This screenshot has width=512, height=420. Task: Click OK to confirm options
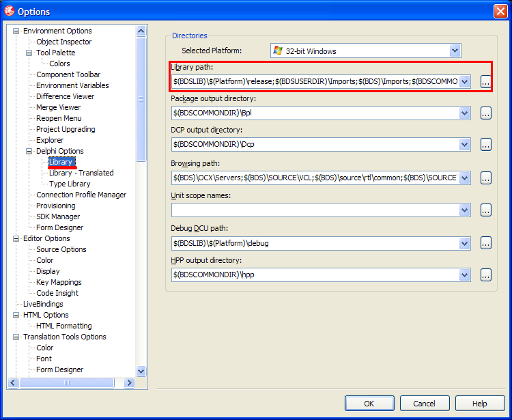point(369,404)
